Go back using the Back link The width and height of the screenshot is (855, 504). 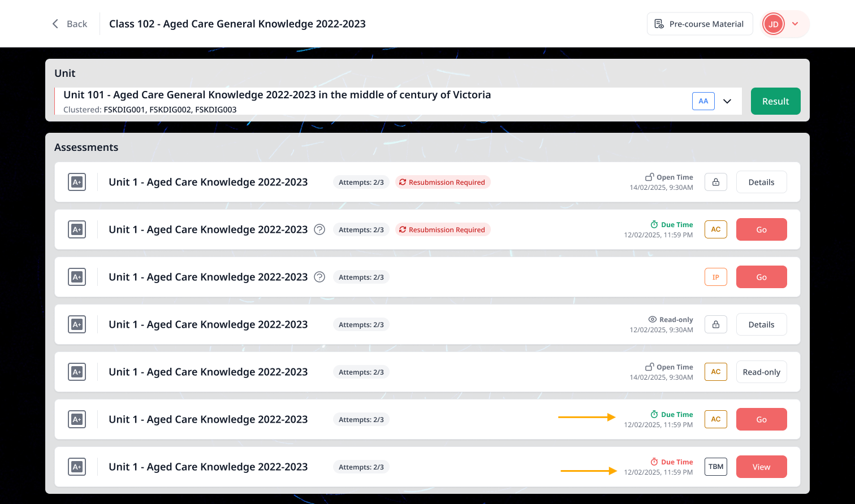coord(70,24)
